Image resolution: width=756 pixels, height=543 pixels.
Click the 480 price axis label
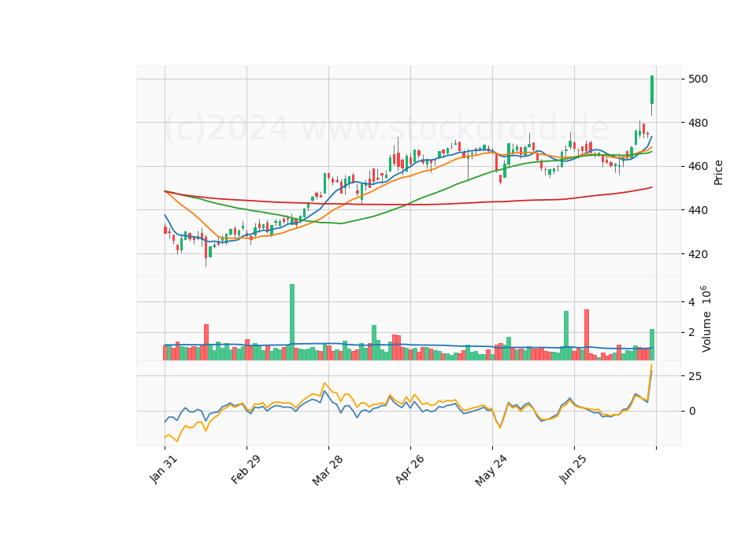(x=698, y=123)
